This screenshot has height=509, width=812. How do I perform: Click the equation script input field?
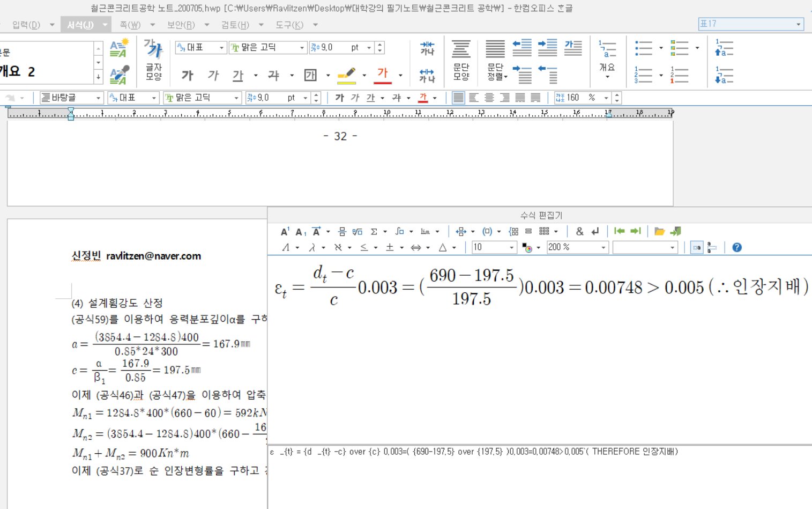click(540, 476)
